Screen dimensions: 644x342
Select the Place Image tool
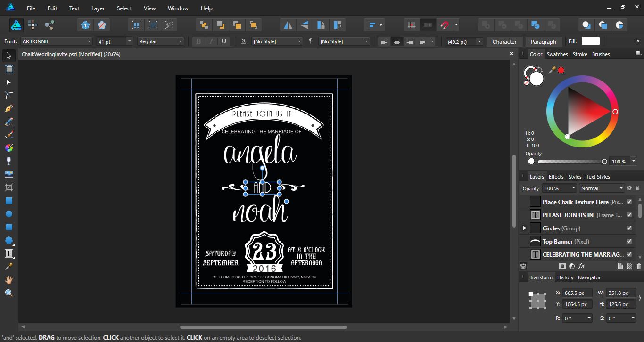click(8, 174)
